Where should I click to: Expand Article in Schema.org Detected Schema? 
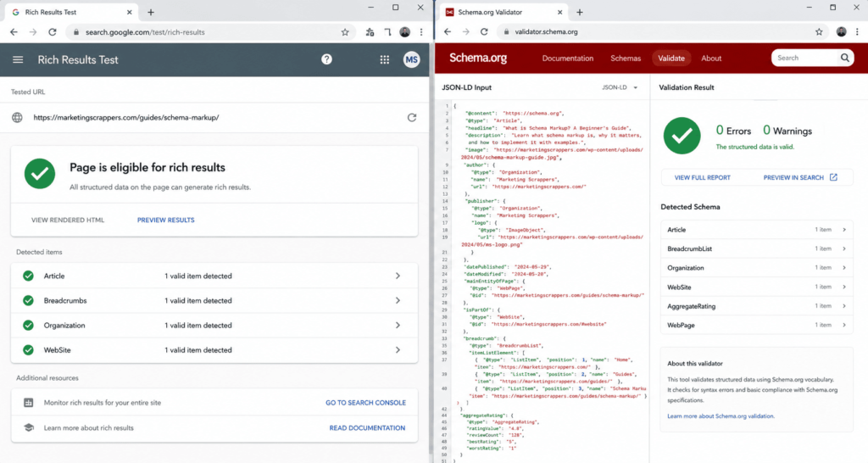click(757, 229)
